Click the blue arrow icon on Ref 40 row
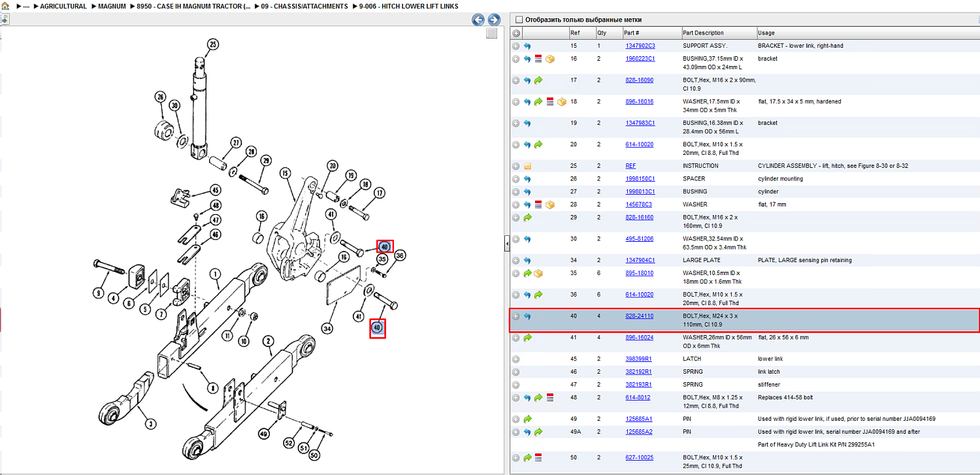This screenshot has width=980, height=475. [x=527, y=316]
